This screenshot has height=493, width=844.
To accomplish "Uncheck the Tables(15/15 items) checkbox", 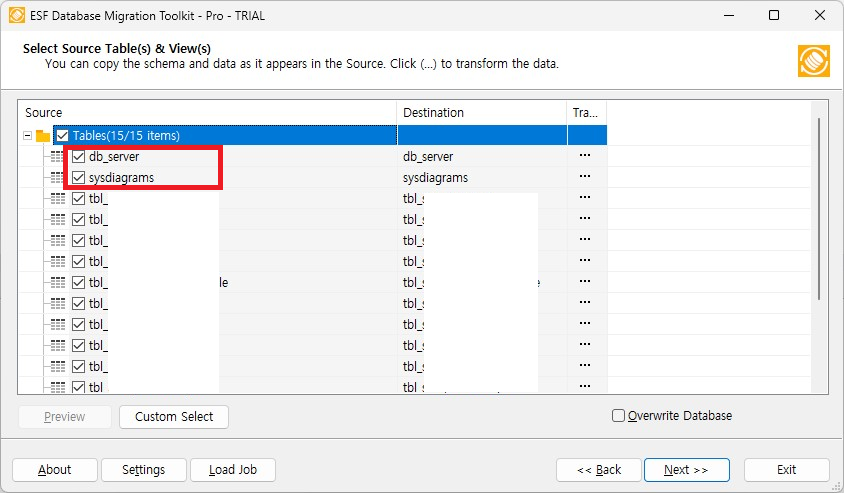I will [x=62, y=136].
